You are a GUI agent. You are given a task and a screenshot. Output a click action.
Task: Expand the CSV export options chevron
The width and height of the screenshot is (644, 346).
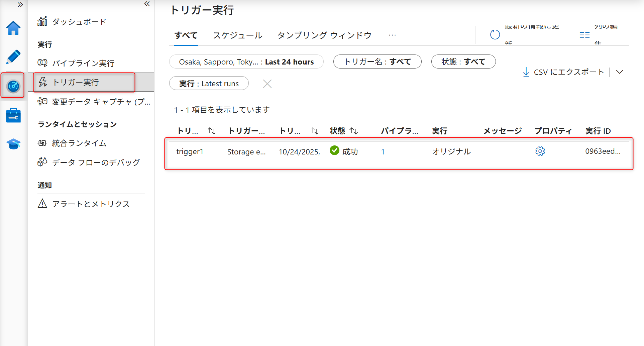(x=620, y=72)
